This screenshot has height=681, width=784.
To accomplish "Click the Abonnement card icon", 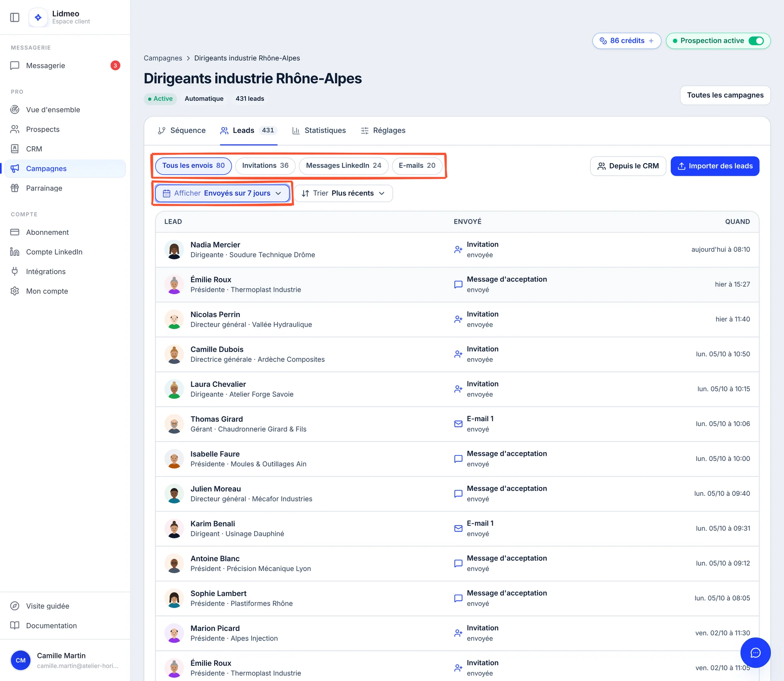I will coord(15,232).
